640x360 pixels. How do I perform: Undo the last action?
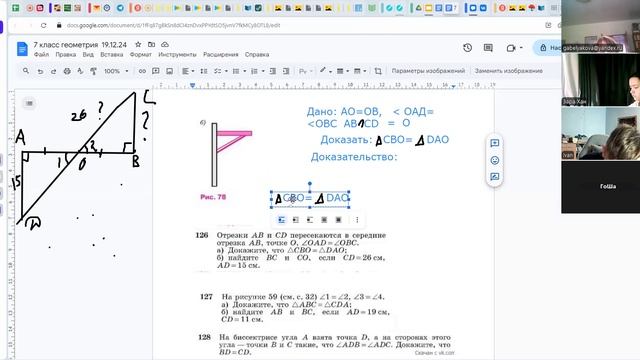pos(40,71)
